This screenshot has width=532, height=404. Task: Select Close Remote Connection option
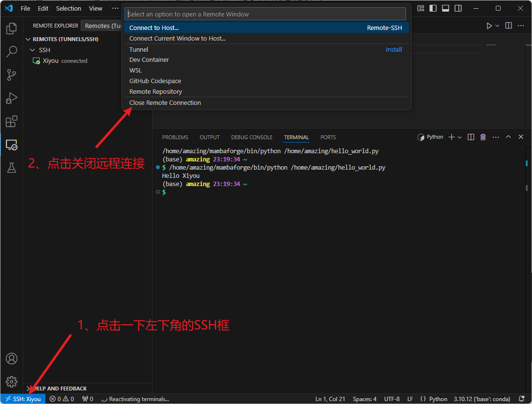pos(165,103)
